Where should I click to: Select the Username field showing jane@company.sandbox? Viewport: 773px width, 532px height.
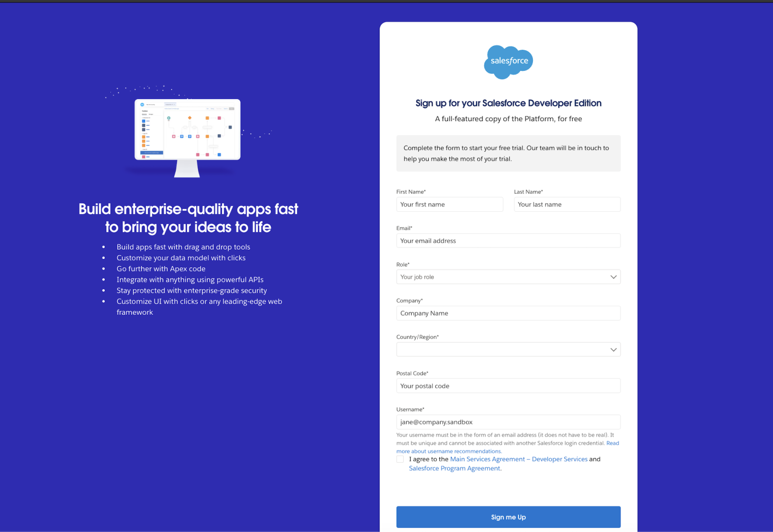[508, 422]
